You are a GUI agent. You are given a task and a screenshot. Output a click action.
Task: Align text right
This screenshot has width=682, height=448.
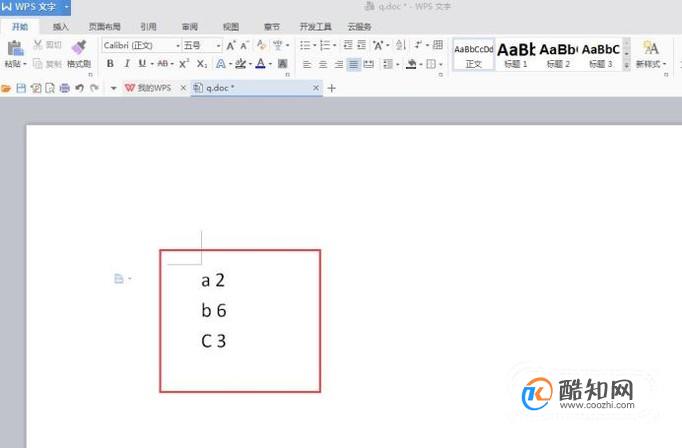338,64
